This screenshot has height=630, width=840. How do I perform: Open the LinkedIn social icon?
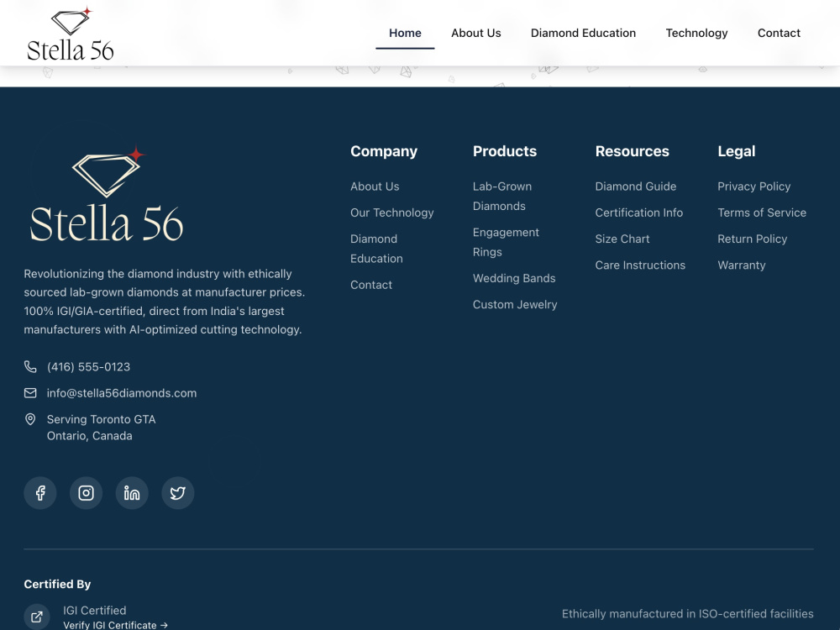[x=132, y=493]
